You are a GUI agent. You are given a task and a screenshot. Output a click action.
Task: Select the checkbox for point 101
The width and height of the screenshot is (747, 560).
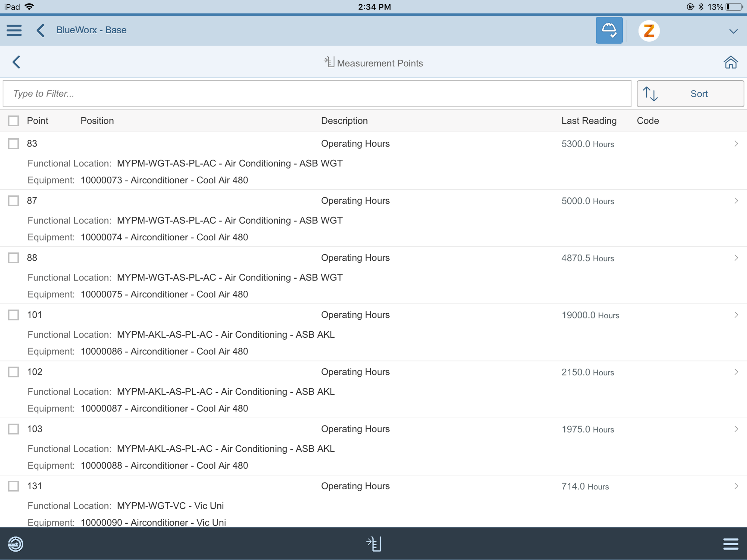point(13,315)
